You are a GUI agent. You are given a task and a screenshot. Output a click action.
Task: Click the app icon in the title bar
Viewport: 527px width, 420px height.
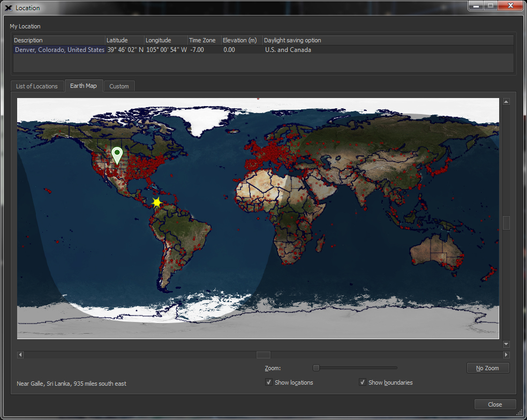8,8
